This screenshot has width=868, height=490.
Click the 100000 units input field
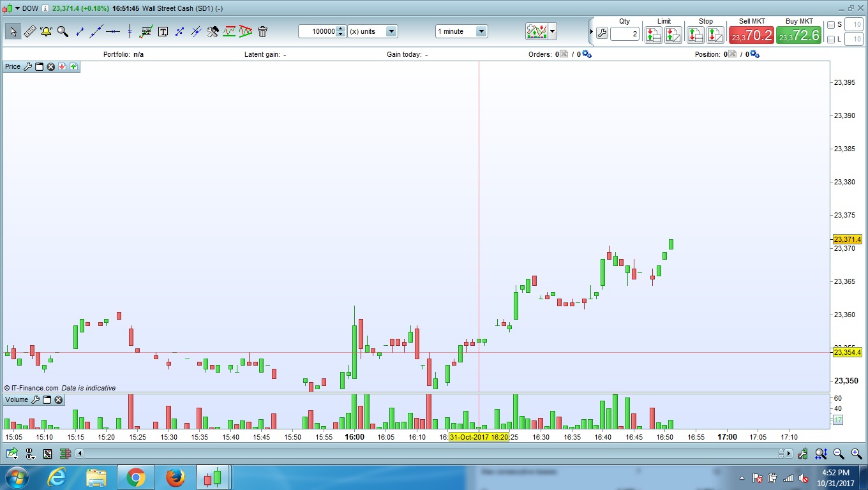(317, 31)
